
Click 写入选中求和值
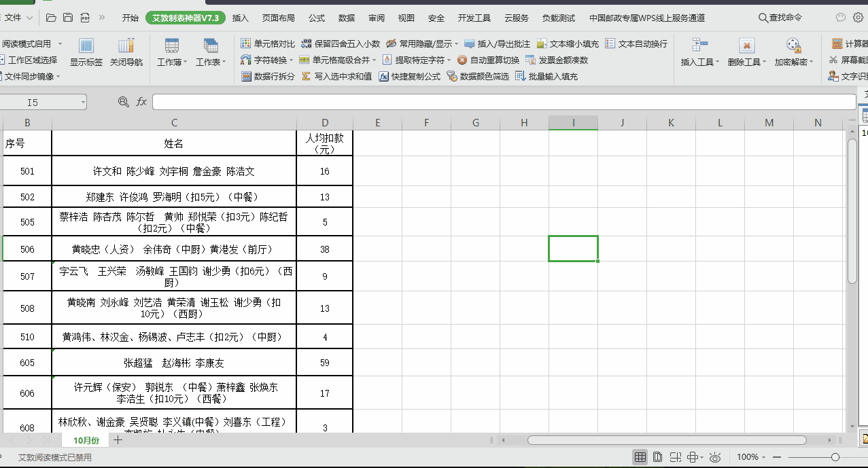[x=336, y=76]
